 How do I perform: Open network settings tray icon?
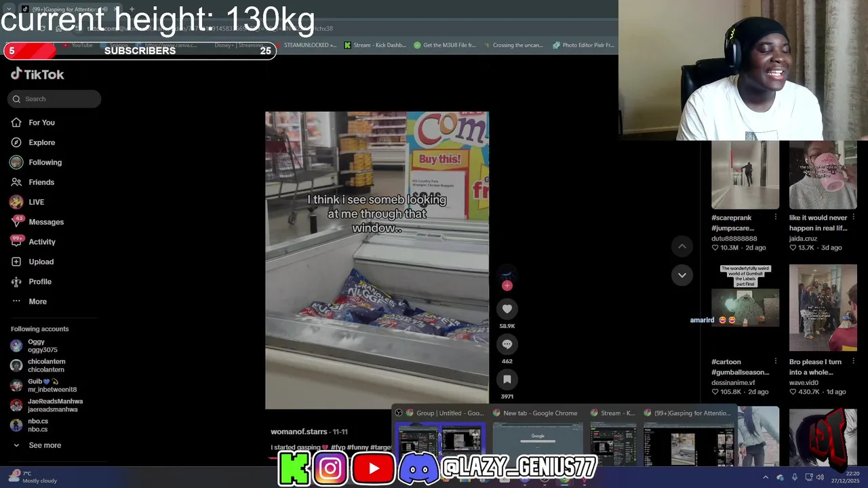coord(808,477)
